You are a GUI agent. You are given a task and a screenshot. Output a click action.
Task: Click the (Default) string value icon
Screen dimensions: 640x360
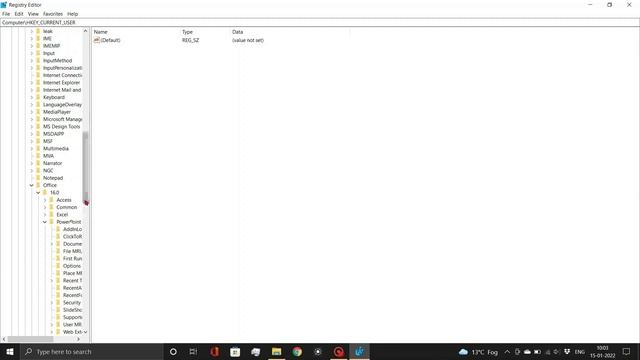click(97, 40)
